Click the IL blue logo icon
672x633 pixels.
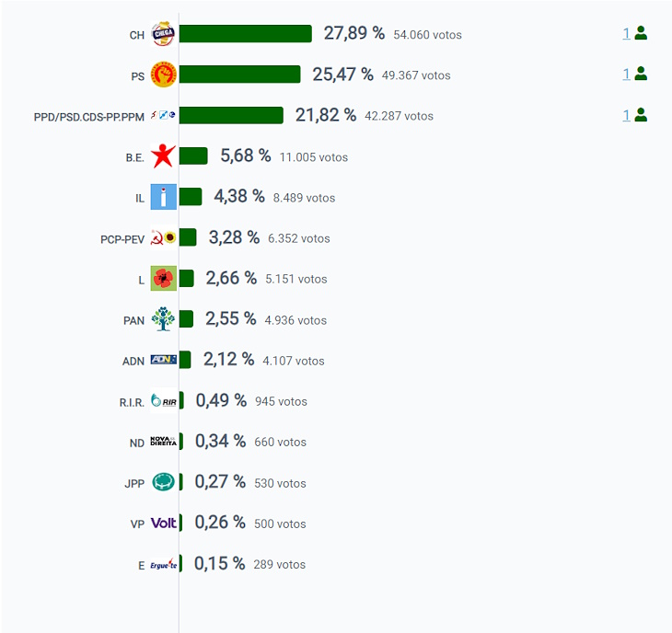tap(163, 197)
